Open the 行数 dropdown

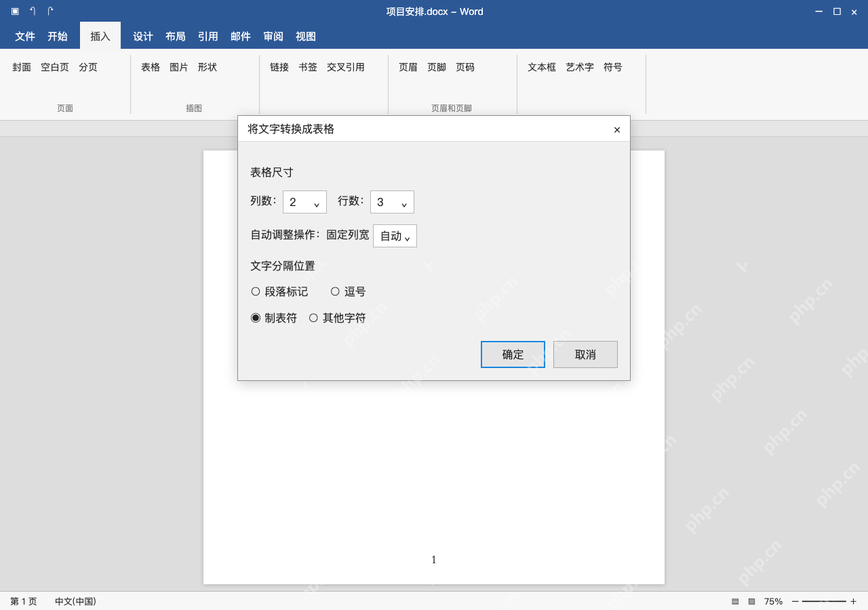(x=392, y=202)
